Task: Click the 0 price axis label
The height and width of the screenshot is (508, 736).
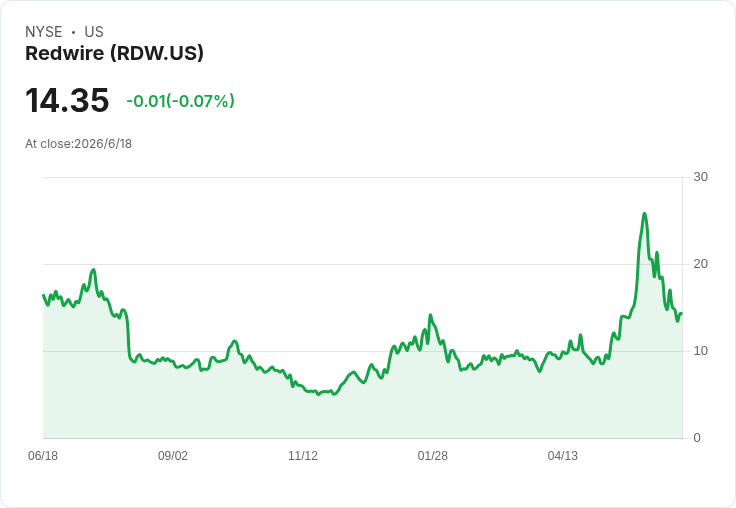Action: click(x=697, y=438)
